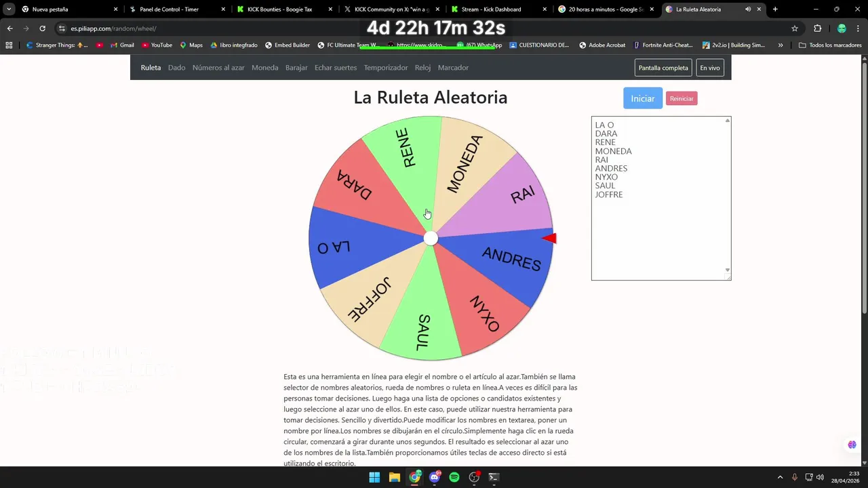This screenshot has width=868, height=488.
Task: Show hidden system tray icons
Action: click(x=780, y=477)
